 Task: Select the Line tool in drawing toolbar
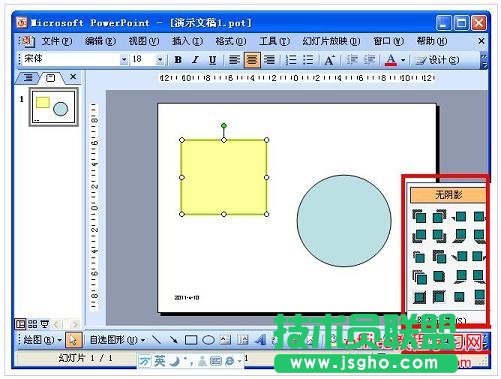[156, 340]
